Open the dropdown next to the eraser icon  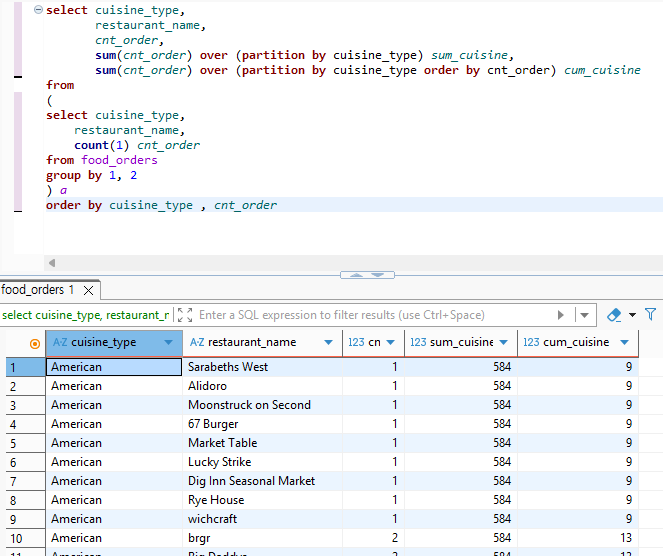click(x=632, y=315)
